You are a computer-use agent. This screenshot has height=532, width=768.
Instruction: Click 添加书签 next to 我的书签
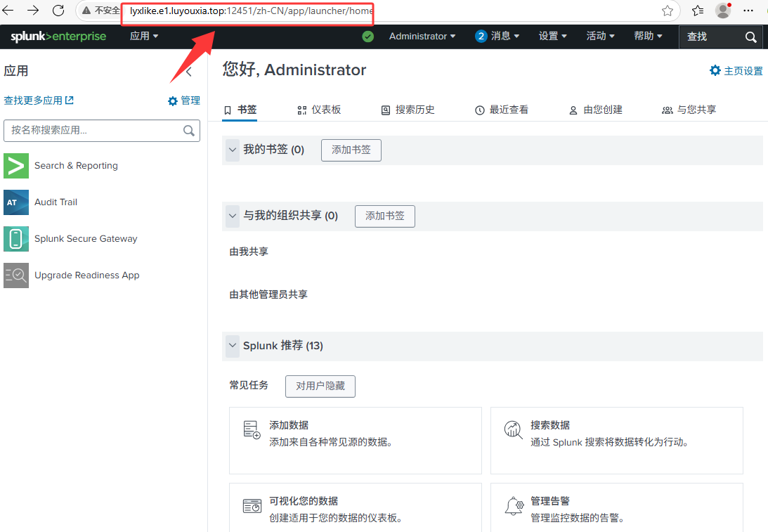[x=351, y=150]
